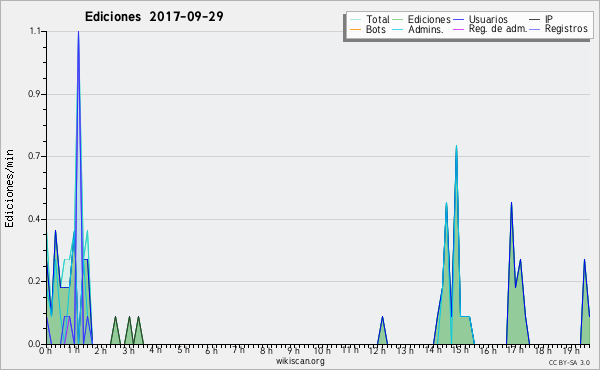Click the tip of the tallest spike reaching 1.1
This screenshot has height=370, width=600.
click(x=78, y=32)
